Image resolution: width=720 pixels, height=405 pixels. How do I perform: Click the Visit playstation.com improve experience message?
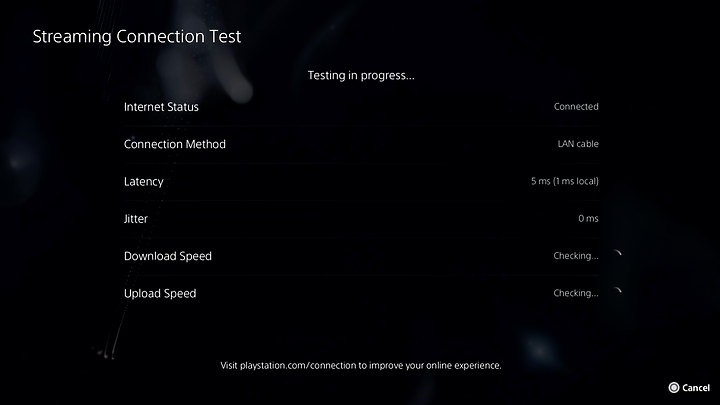(361, 366)
